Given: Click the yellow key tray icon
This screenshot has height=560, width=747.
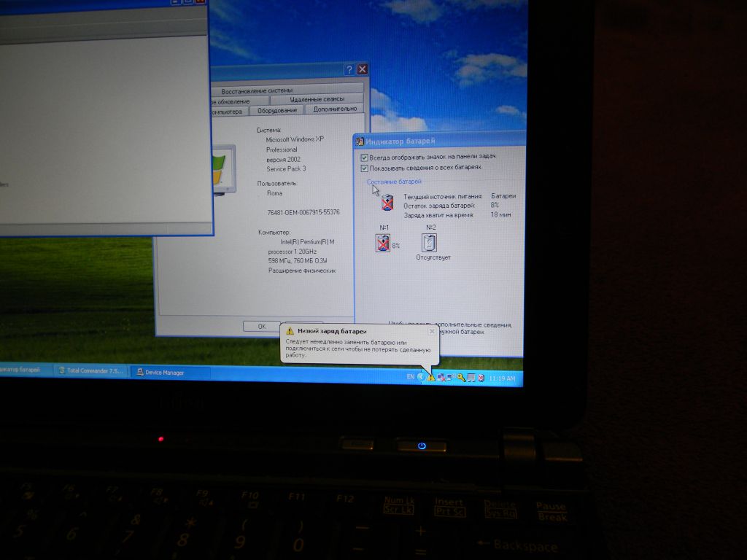Looking at the screenshot, I should point(461,378).
